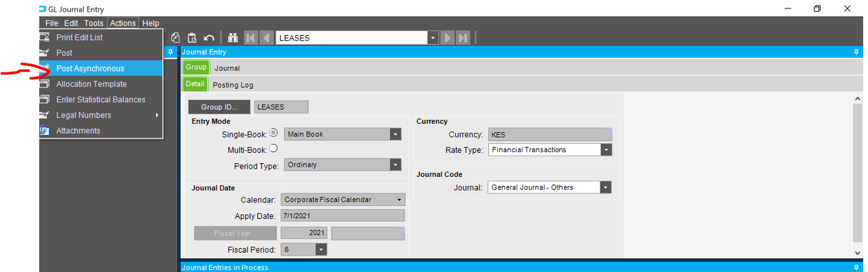Open the LEASES group dropdown in toolbar
Image resolution: width=868 pixels, height=272 pixels.
[433, 38]
